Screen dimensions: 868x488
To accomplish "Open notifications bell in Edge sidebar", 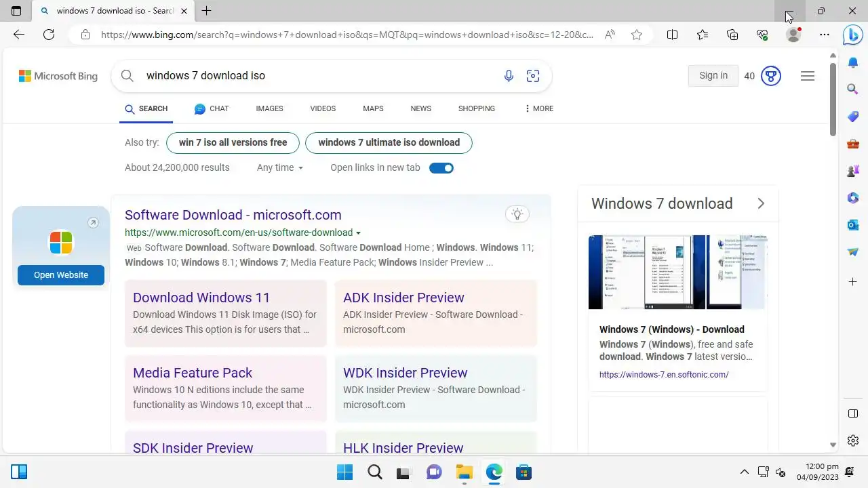I will pos(853,62).
